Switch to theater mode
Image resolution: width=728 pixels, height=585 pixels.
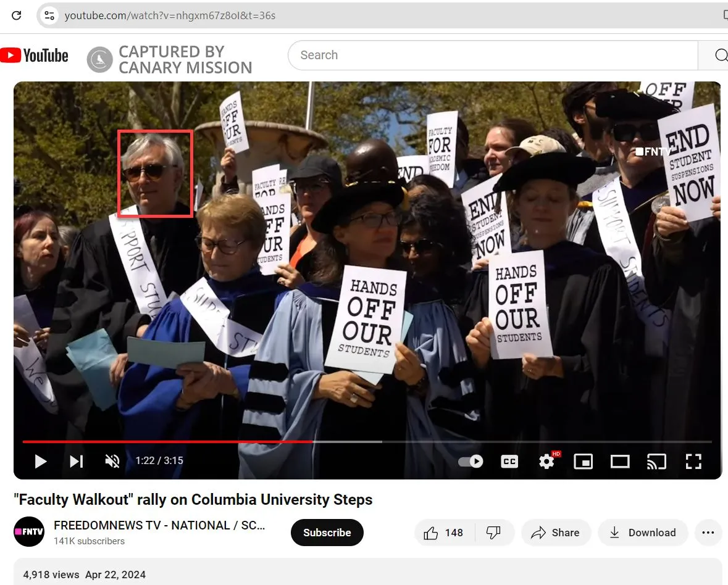(x=620, y=461)
